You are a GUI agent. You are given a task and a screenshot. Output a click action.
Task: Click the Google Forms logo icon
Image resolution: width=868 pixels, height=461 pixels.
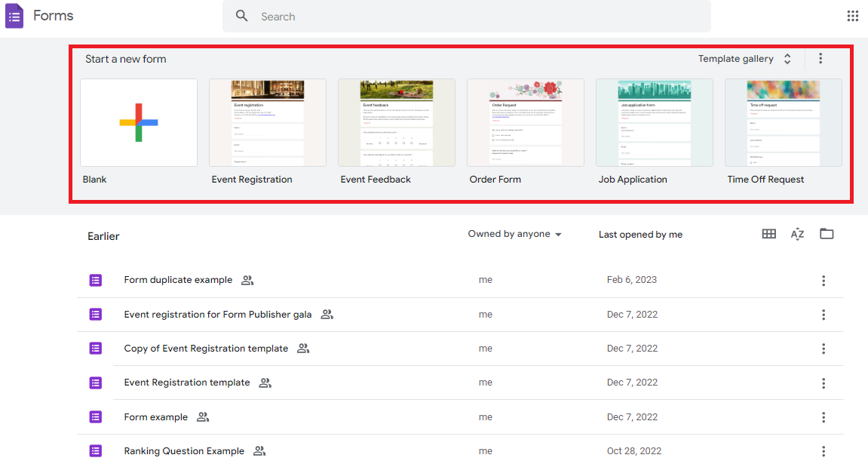[x=14, y=16]
